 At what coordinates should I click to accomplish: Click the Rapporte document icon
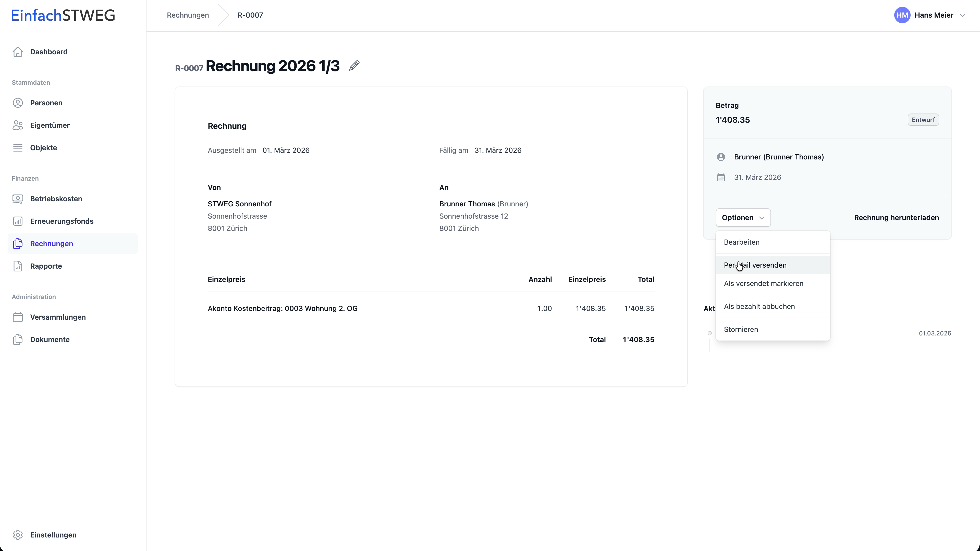(x=18, y=266)
